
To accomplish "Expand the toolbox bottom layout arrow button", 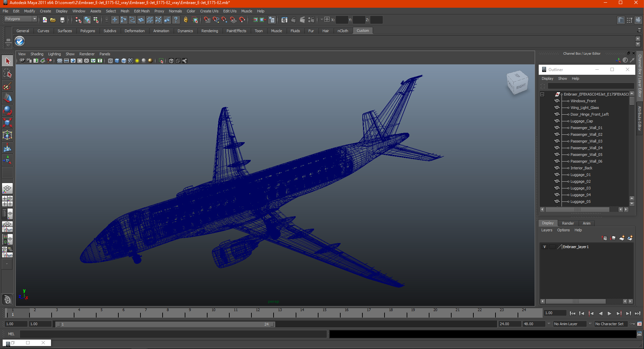I will 7,264.
